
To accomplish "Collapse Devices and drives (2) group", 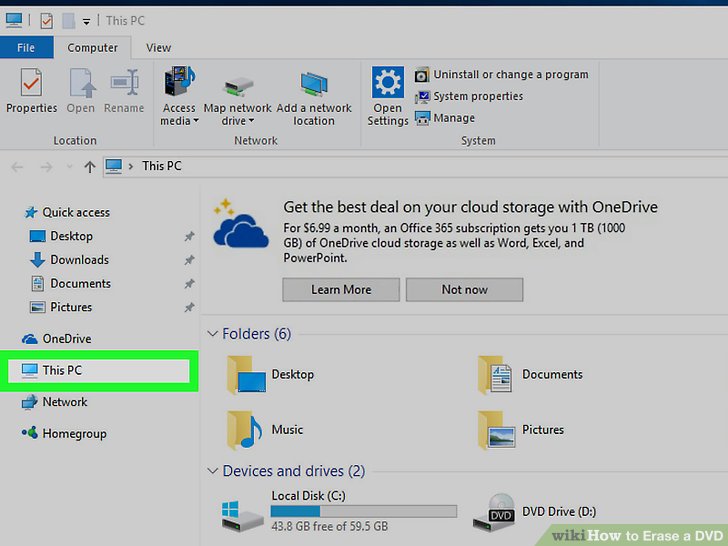I will tap(213, 471).
